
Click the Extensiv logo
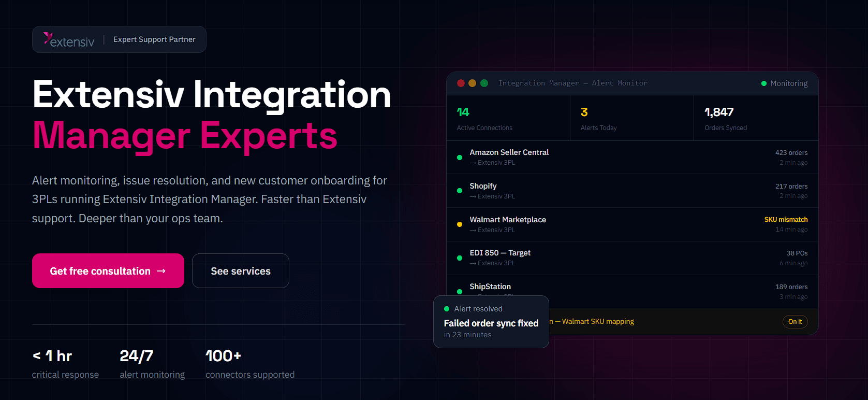(x=69, y=40)
